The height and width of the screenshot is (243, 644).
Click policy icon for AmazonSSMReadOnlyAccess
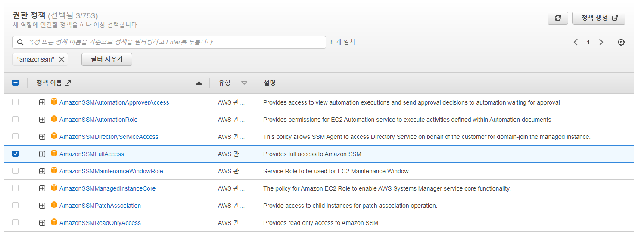coord(54,222)
